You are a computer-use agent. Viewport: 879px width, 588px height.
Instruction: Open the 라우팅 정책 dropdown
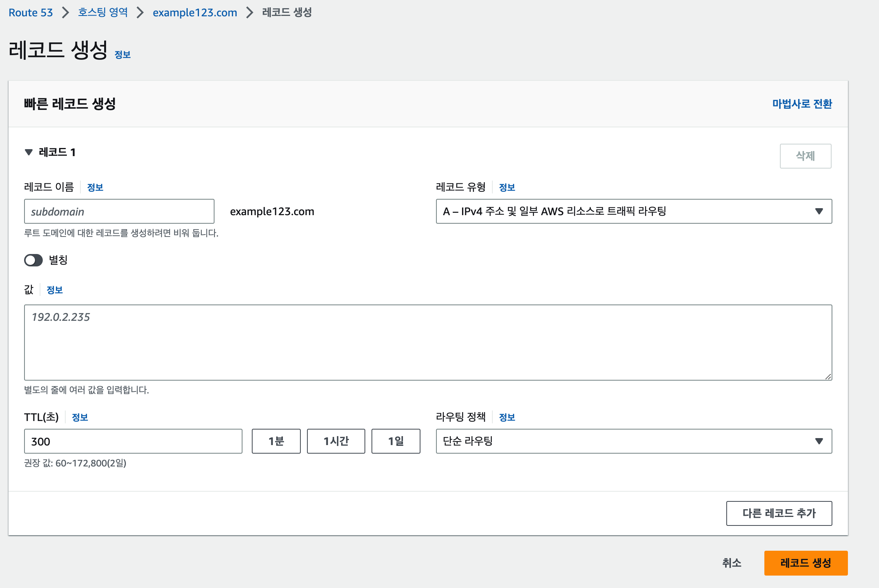pyautogui.click(x=633, y=441)
